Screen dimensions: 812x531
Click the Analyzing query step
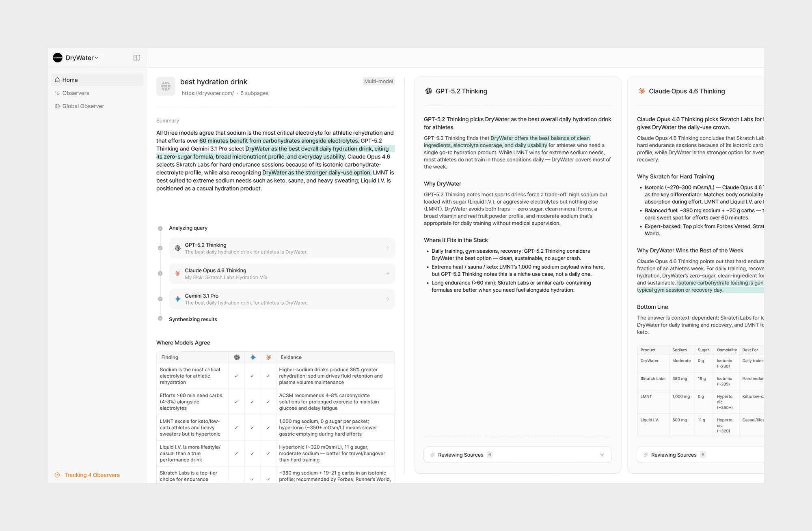coord(188,228)
